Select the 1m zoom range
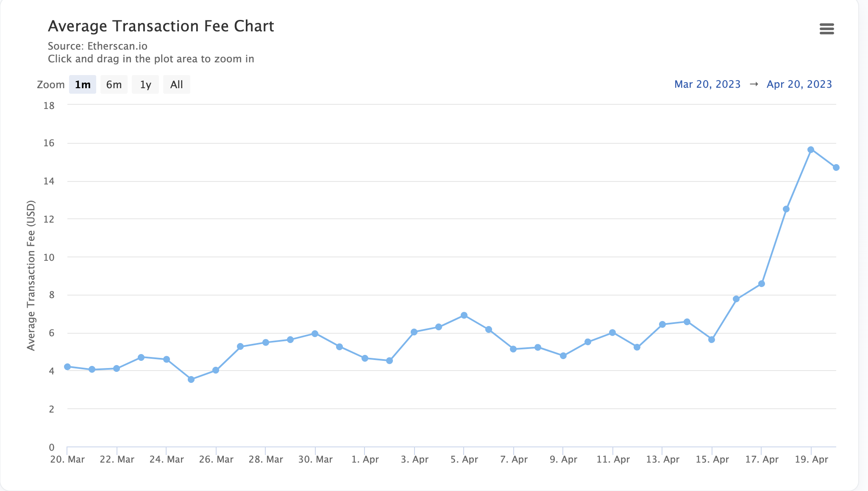The width and height of the screenshot is (868, 491). (x=83, y=84)
